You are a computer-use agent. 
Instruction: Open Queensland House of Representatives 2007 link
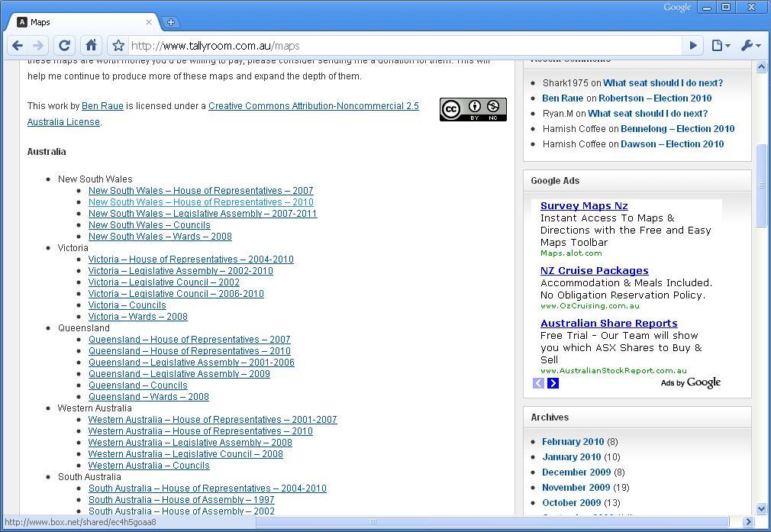189,339
